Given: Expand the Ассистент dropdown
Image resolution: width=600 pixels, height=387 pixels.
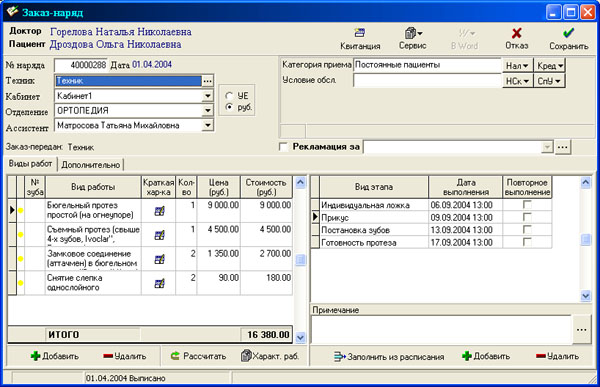Looking at the screenshot, I should (207, 125).
